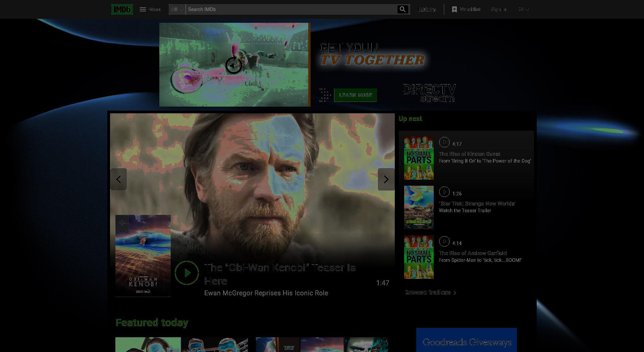Open the Kirsten Dunst No Small Parts thumbnail
The image size is (644, 352).
coord(419,158)
